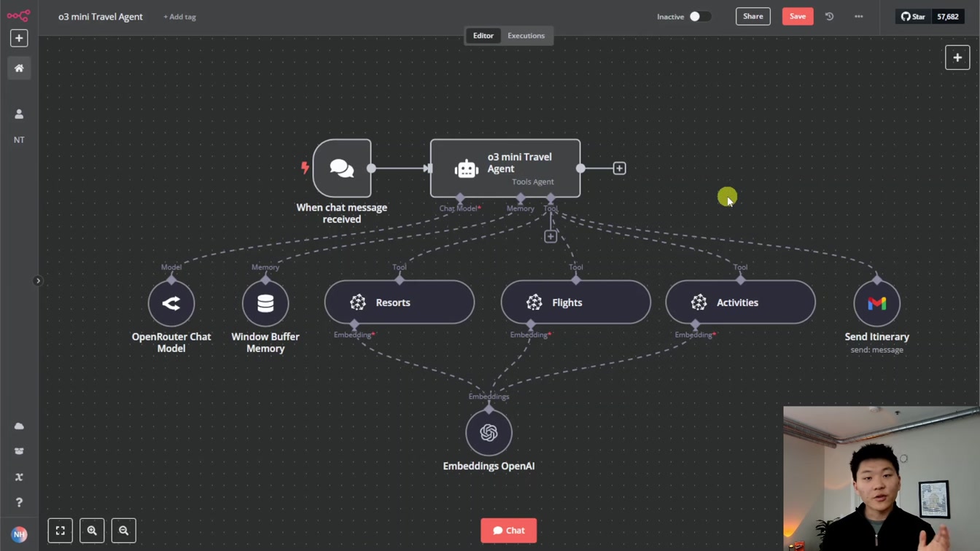Screen dimensions: 980x551
Task: Click the GitHub star count 57,682
Action: [x=948, y=16]
